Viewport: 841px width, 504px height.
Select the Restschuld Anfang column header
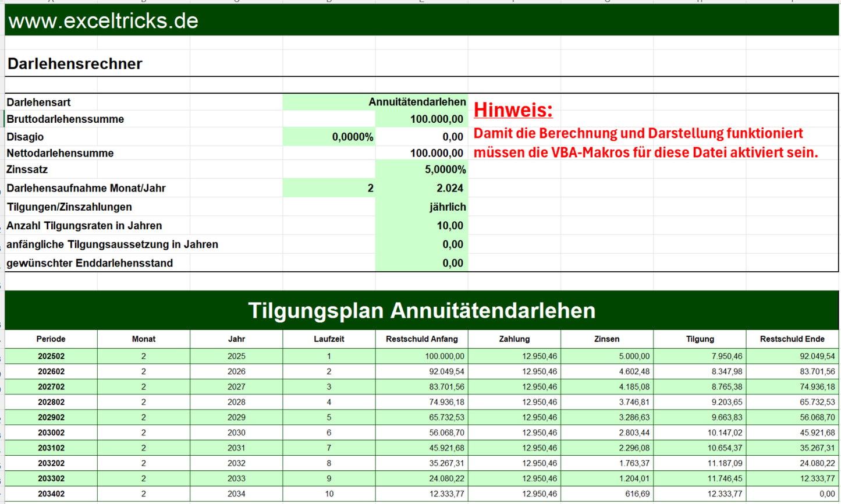421,339
